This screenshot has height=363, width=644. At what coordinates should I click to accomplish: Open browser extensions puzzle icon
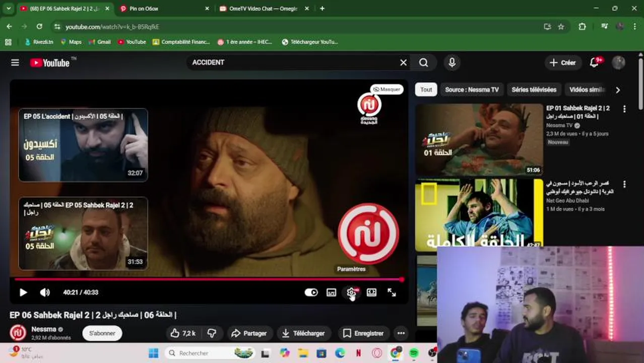pyautogui.click(x=582, y=27)
